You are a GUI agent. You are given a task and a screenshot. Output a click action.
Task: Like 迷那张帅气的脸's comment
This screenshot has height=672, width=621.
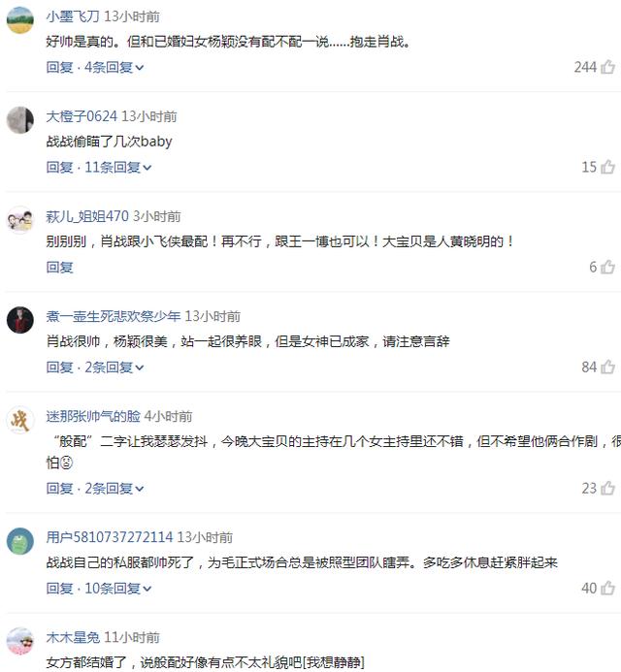point(607,488)
